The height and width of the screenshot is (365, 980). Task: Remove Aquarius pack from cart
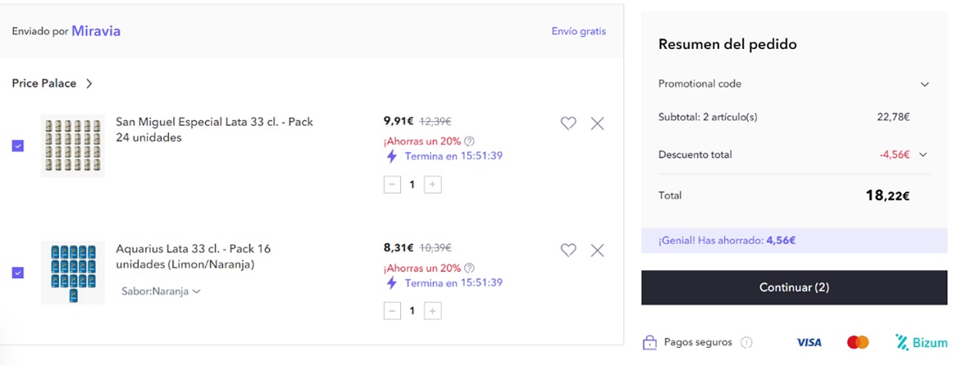pyautogui.click(x=597, y=250)
